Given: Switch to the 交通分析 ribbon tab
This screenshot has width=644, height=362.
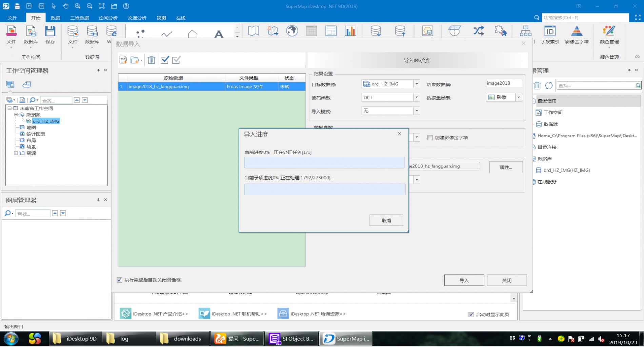Looking at the screenshot, I should [x=137, y=18].
